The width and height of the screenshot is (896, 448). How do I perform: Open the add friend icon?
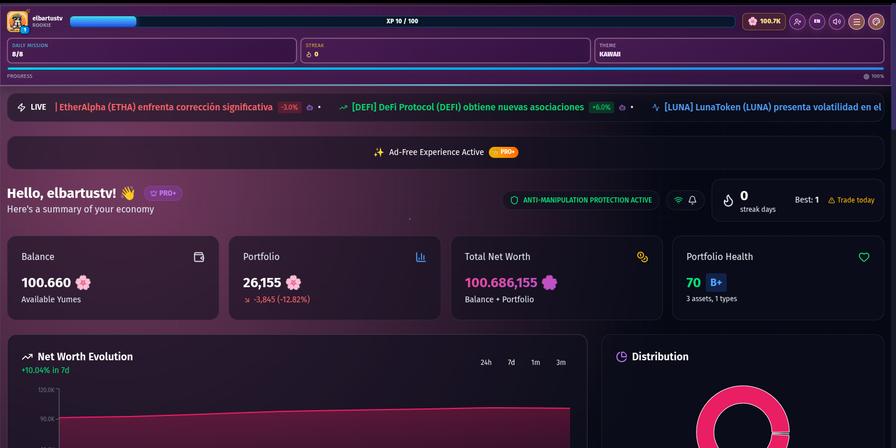(x=797, y=21)
